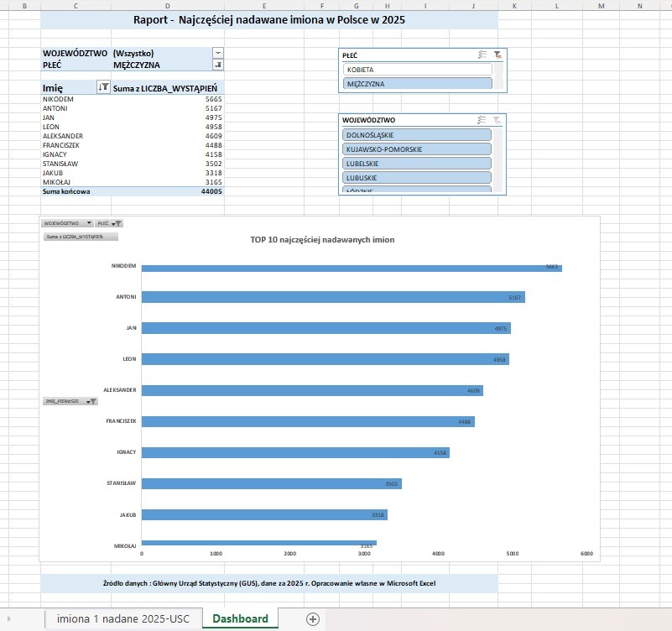The height and width of the screenshot is (631, 672).
Task: Select grand total value 44005
Action: tap(168, 191)
